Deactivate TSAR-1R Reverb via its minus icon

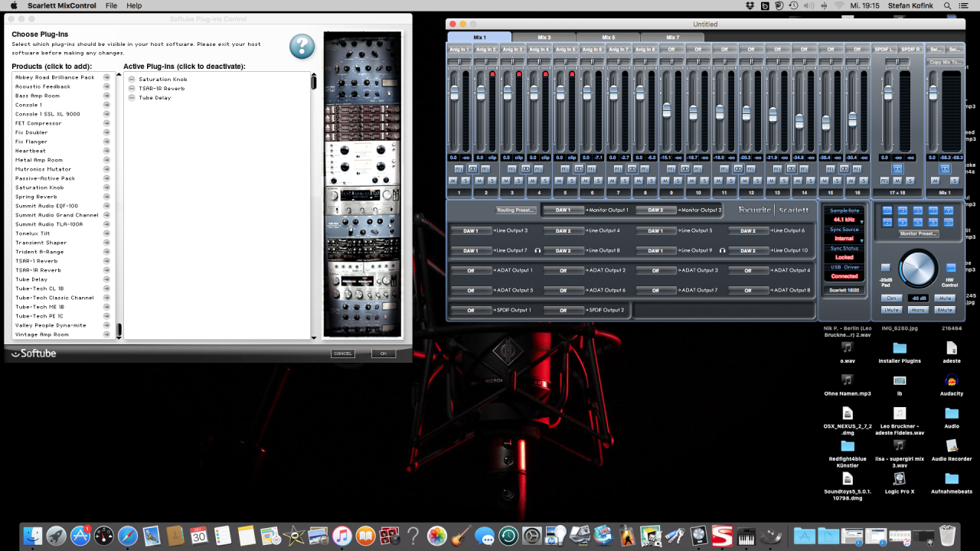point(132,89)
